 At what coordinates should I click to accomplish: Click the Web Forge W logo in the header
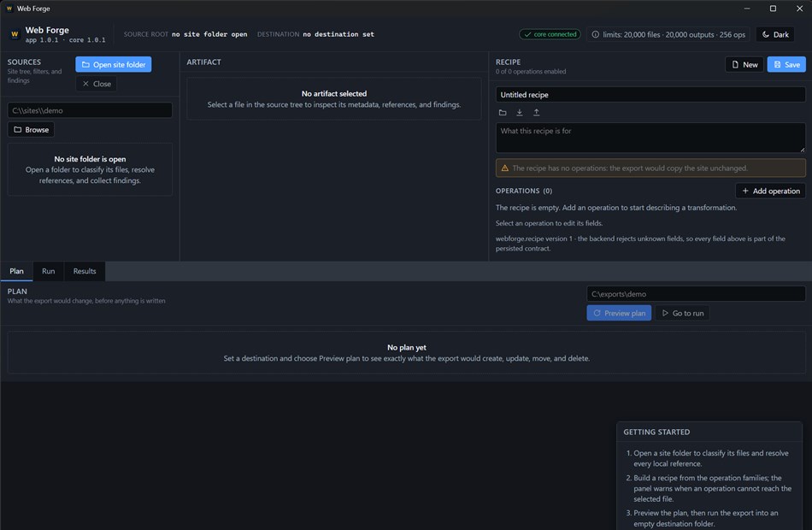(x=15, y=34)
